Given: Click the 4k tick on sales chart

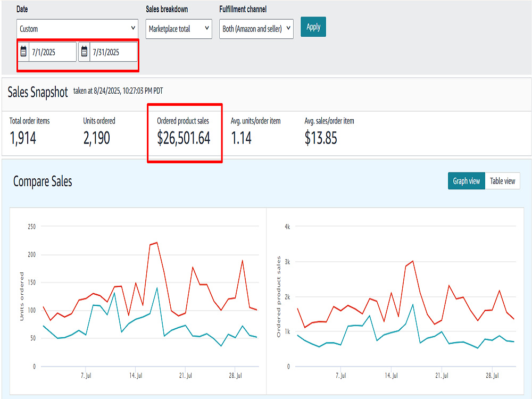Looking at the screenshot, I should (287, 227).
